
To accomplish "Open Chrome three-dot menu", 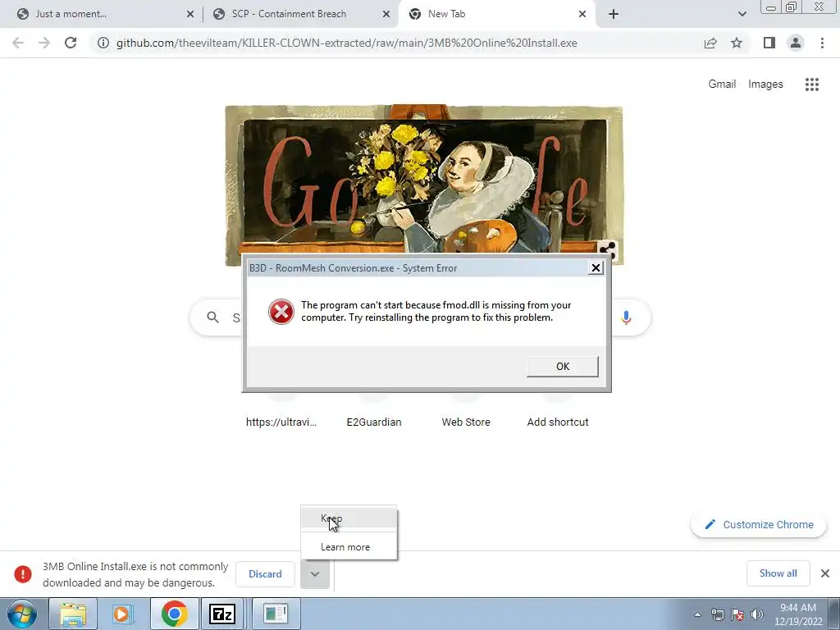I will click(822, 43).
